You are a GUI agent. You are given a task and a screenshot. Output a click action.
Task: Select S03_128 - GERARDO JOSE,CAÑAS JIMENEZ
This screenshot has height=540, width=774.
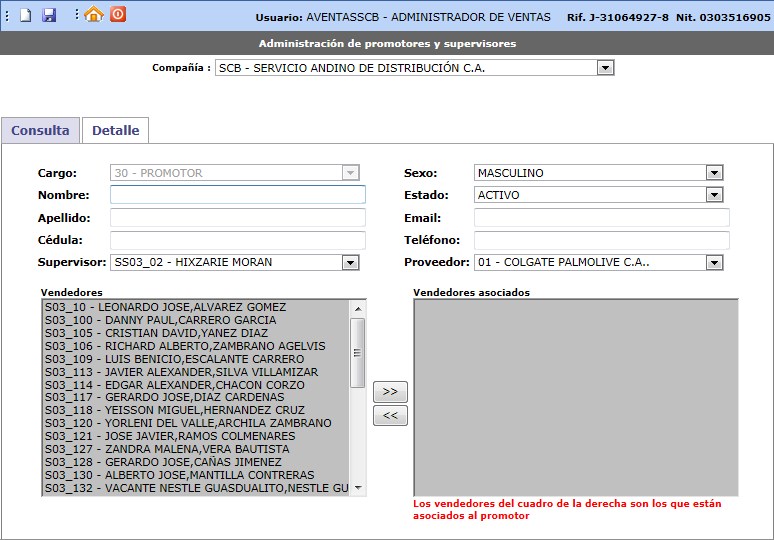point(196,462)
